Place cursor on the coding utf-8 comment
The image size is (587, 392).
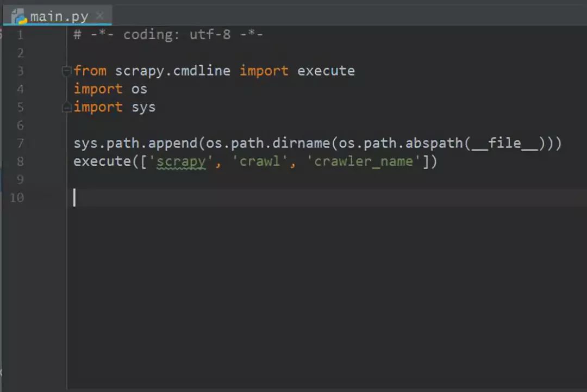(168, 34)
